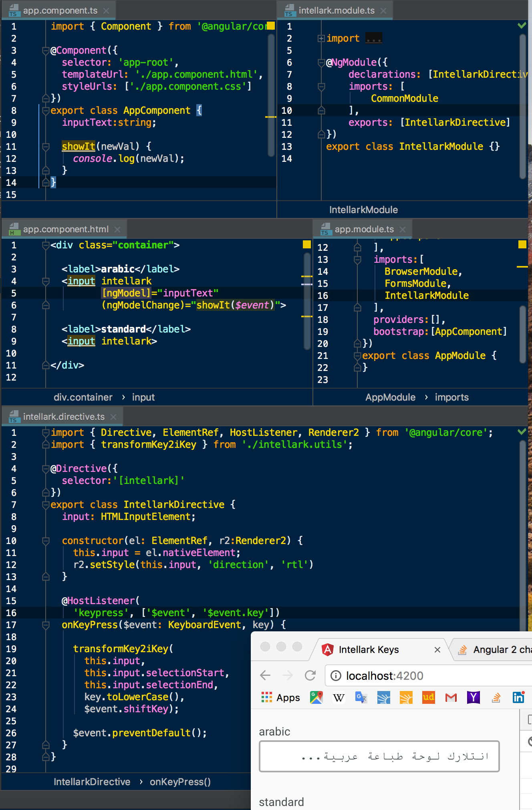This screenshot has width=532, height=810.
Task: Collapse the imports array in intellark.module.ts
Action: click(321, 87)
